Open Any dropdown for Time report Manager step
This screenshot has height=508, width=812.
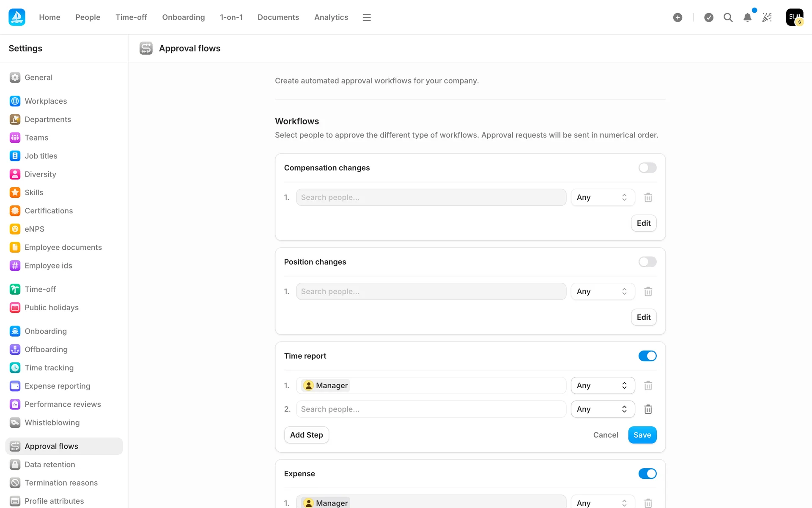point(602,386)
